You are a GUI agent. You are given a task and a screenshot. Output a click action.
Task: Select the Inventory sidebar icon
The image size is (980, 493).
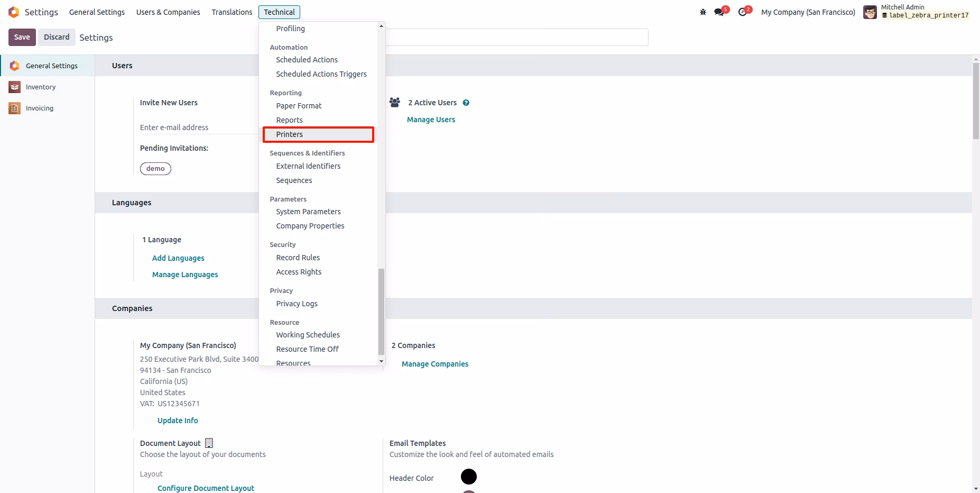pyautogui.click(x=15, y=87)
